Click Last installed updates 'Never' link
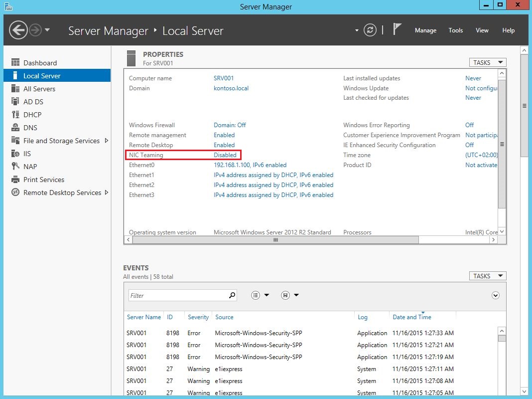The width and height of the screenshot is (532, 399). [x=473, y=78]
